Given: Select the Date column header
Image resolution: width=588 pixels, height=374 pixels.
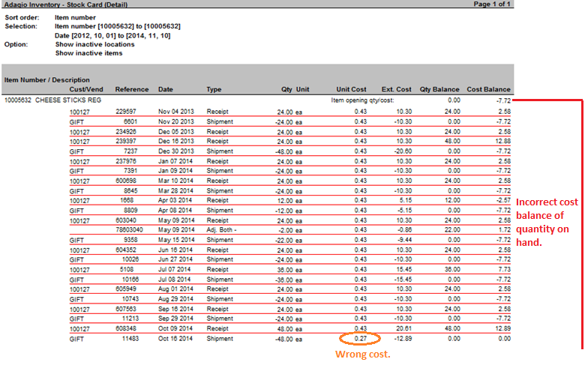Looking at the screenshot, I should coord(166,89).
